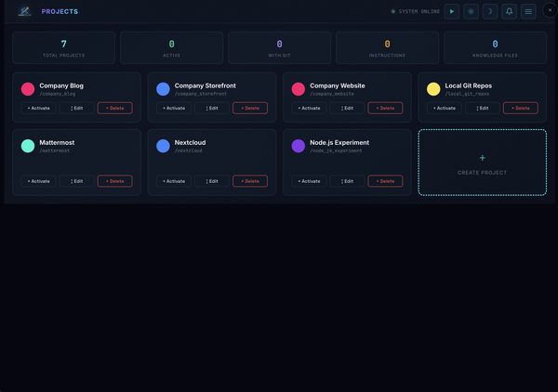
Task: Delete the Local Git Repos project
Action: tap(521, 108)
